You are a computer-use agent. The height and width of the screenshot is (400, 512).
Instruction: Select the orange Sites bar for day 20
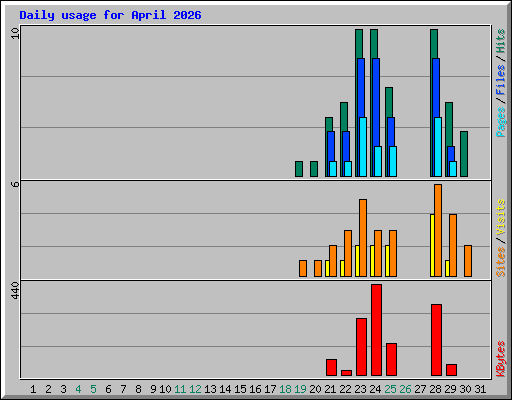[x=318, y=268]
